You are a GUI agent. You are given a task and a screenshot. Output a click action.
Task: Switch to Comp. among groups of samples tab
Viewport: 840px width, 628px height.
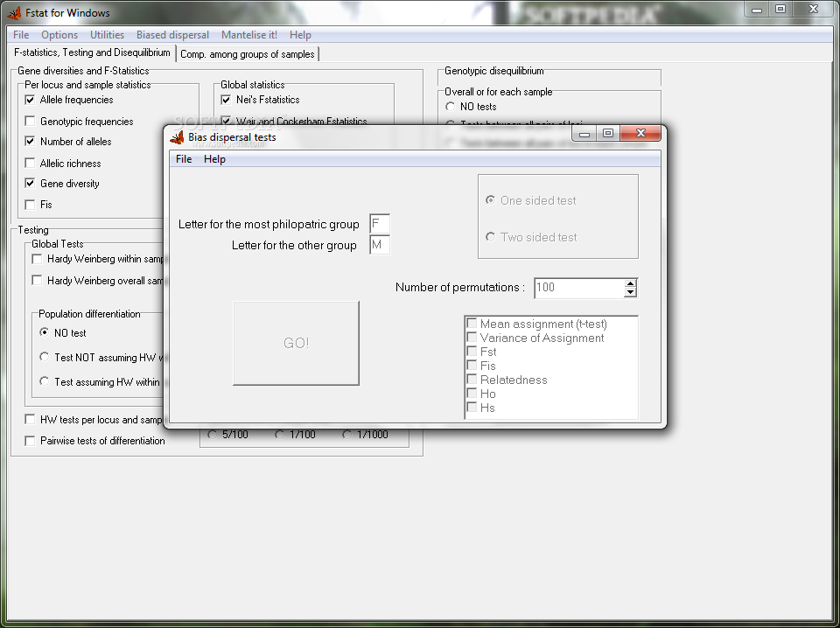click(248, 54)
